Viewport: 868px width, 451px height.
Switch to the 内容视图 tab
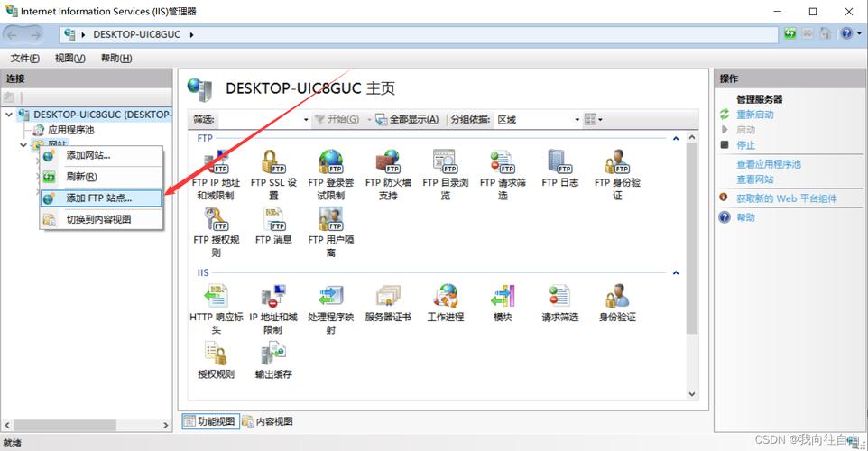[268, 421]
